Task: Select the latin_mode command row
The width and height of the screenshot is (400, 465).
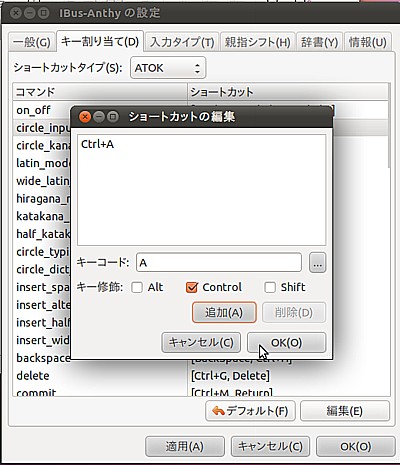Action: (x=43, y=163)
